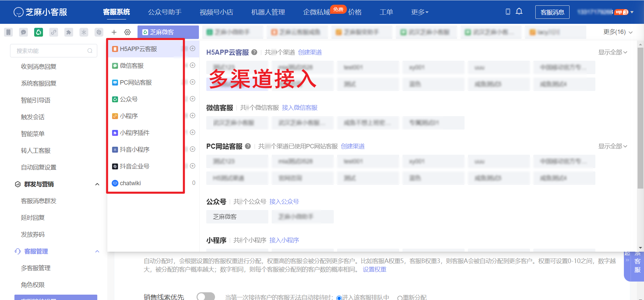Screen dimensions: 644x300
Task: Click 创建渠道 link for H5APP云客服
Action: pyautogui.click(x=310, y=52)
